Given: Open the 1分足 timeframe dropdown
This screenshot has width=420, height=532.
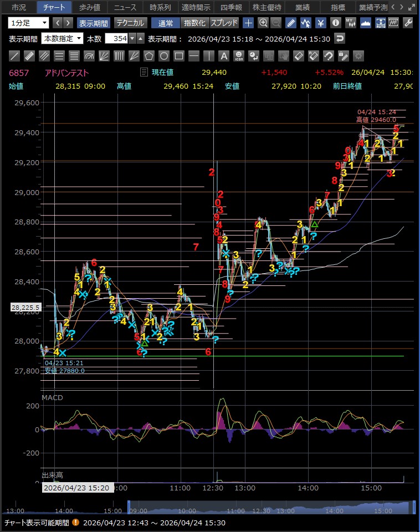Looking at the screenshot, I should point(28,23).
